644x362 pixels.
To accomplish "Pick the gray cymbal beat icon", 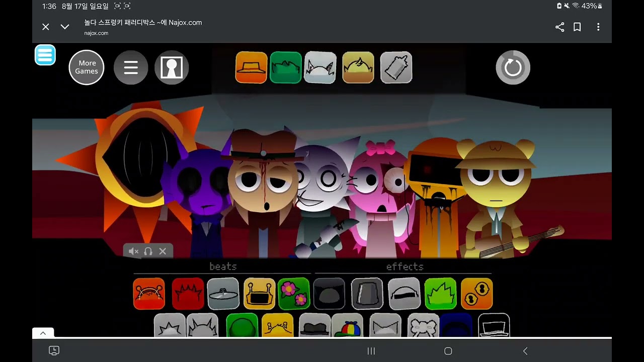I will 223,294.
